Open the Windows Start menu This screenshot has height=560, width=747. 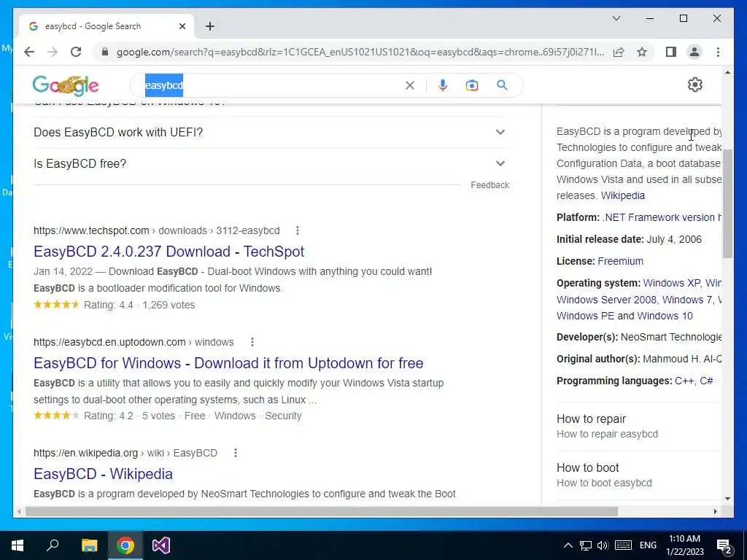[x=18, y=545]
